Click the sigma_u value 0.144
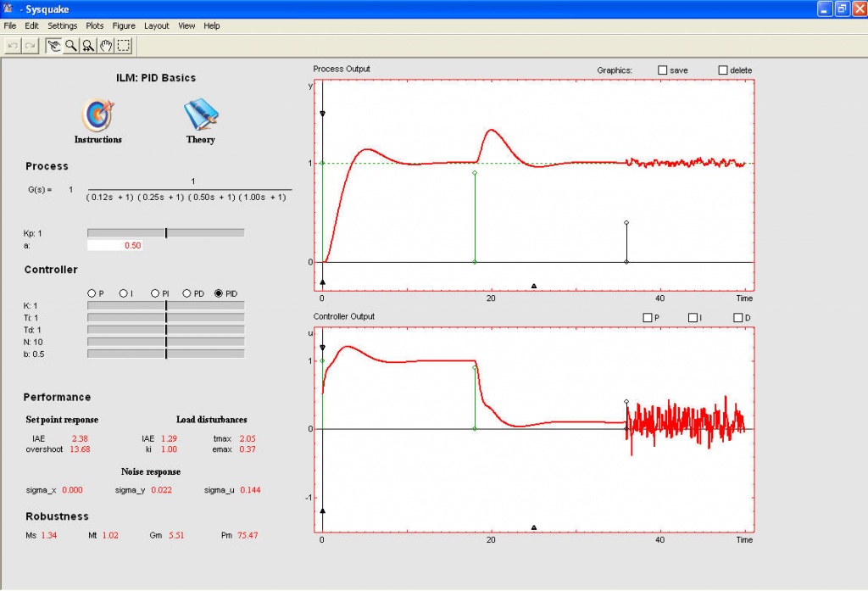The width and height of the screenshot is (868, 591). coord(250,490)
